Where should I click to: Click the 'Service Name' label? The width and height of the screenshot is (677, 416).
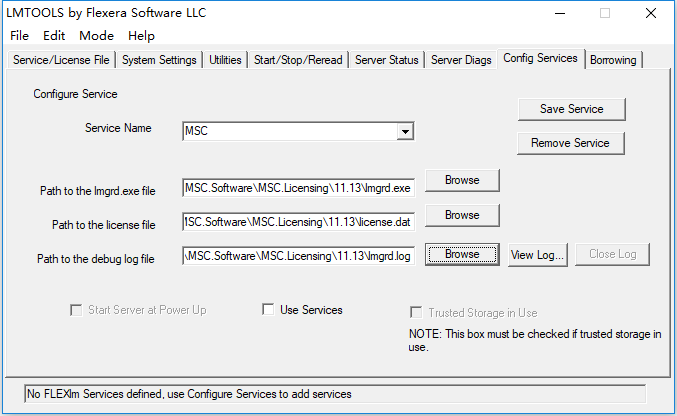118,128
